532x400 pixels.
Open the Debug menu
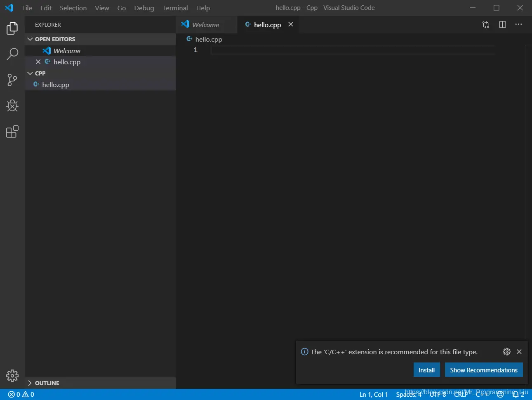click(x=144, y=8)
